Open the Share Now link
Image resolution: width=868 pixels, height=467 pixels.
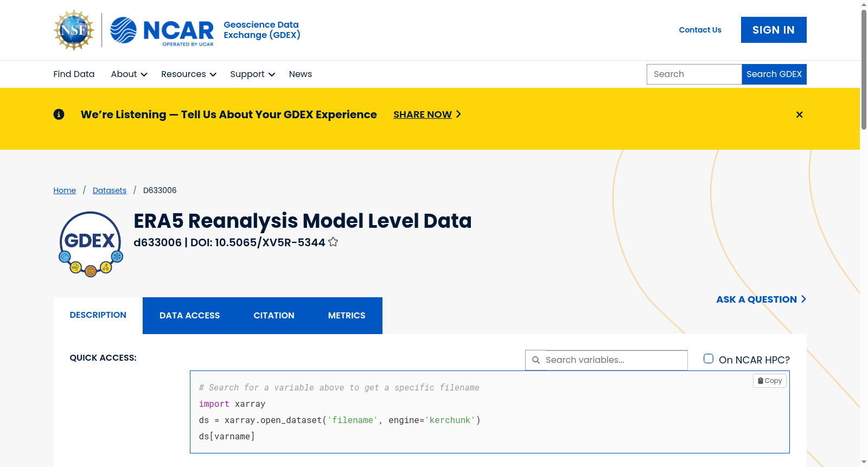pos(427,114)
